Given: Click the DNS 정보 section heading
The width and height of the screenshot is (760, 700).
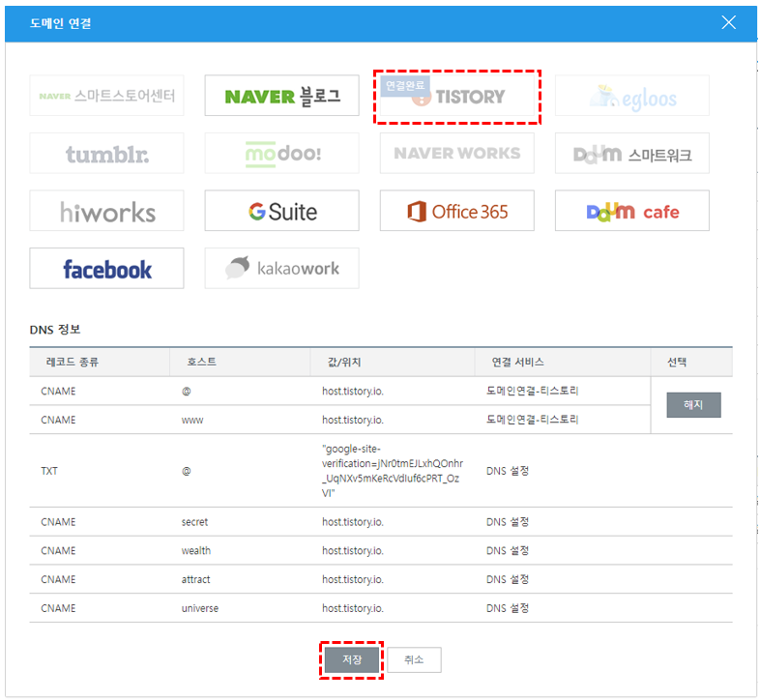Looking at the screenshot, I should click(55, 330).
